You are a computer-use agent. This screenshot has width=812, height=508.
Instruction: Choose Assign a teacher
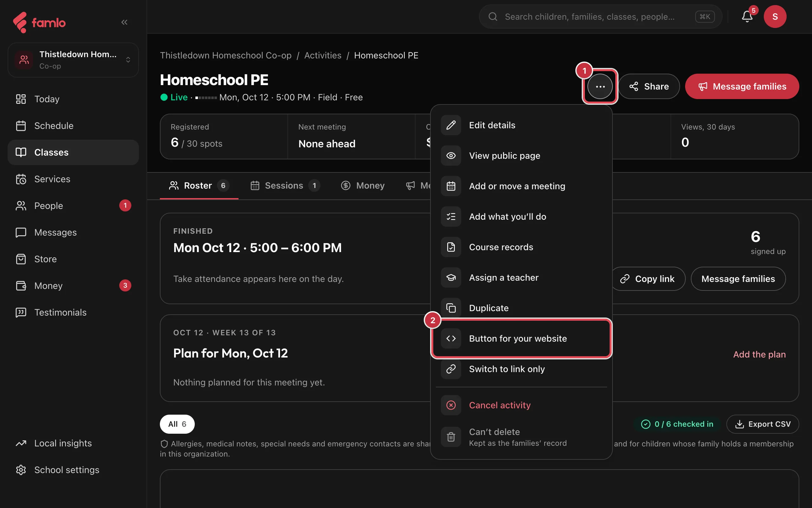[521, 277]
